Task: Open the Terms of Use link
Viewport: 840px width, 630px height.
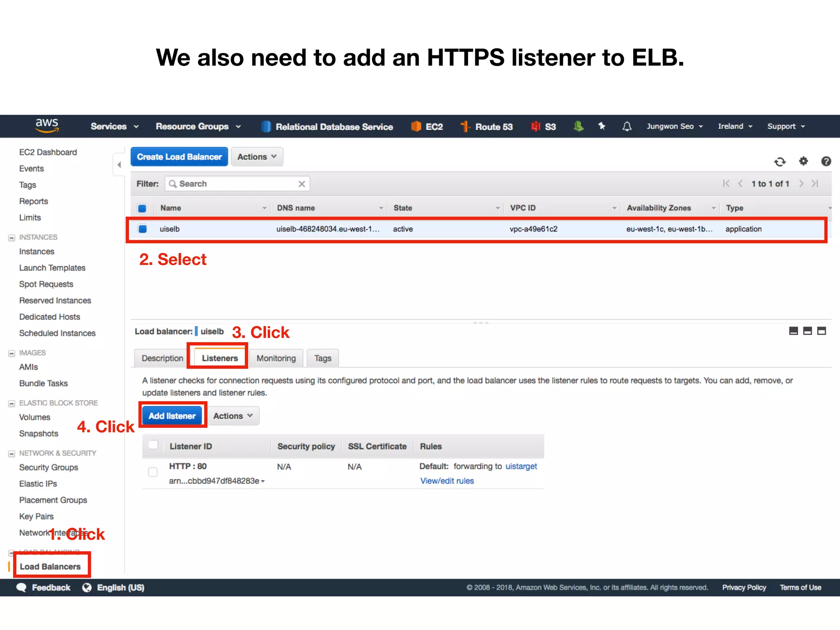Action: click(x=800, y=587)
